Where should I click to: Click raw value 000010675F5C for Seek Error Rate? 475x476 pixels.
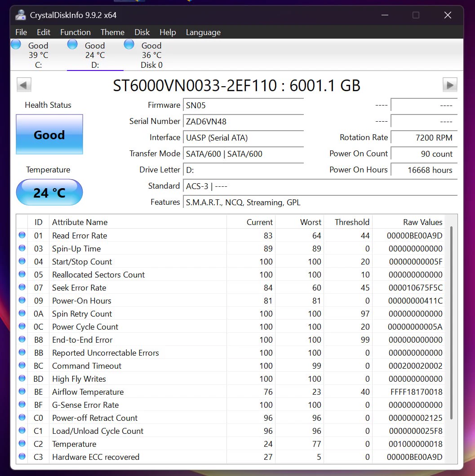(x=416, y=288)
